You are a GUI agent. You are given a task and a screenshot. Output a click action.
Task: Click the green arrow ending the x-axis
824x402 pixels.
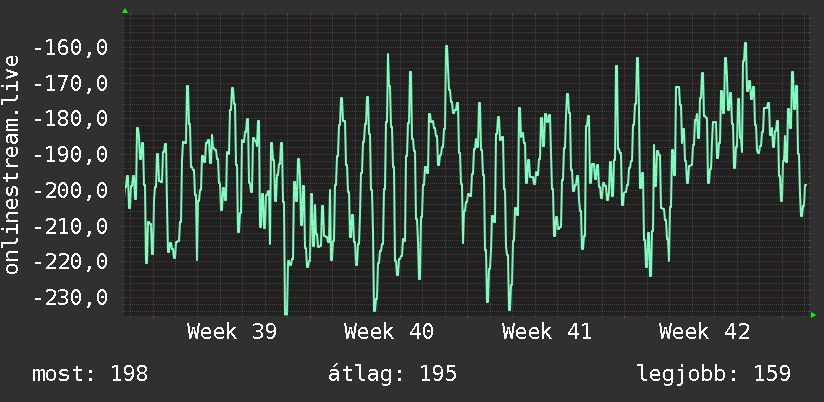point(813,315)
